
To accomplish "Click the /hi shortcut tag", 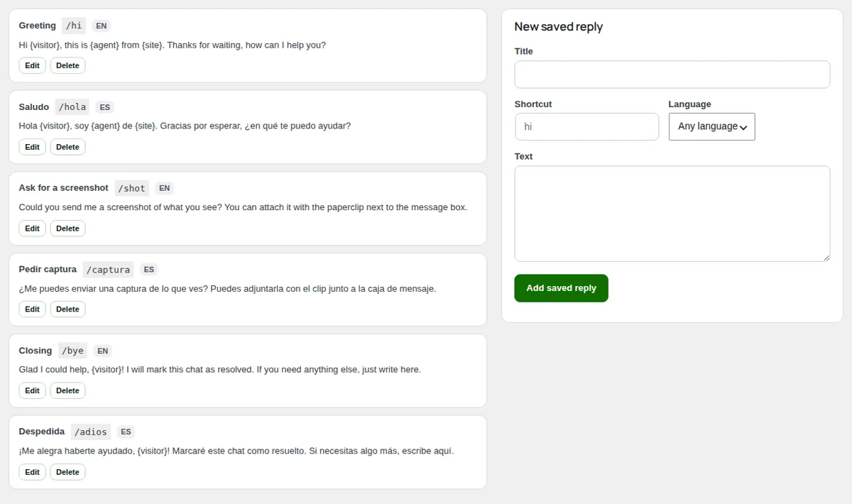I will pos(74,26).
